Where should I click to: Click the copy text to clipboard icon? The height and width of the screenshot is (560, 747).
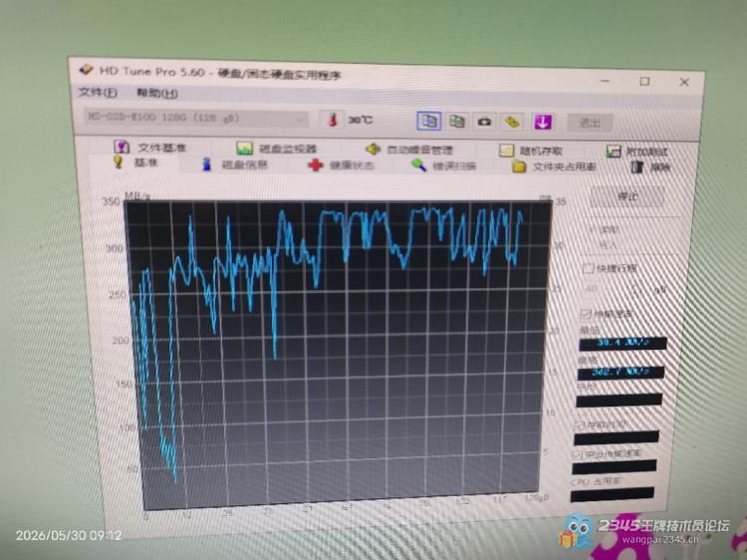pos(429,121)
